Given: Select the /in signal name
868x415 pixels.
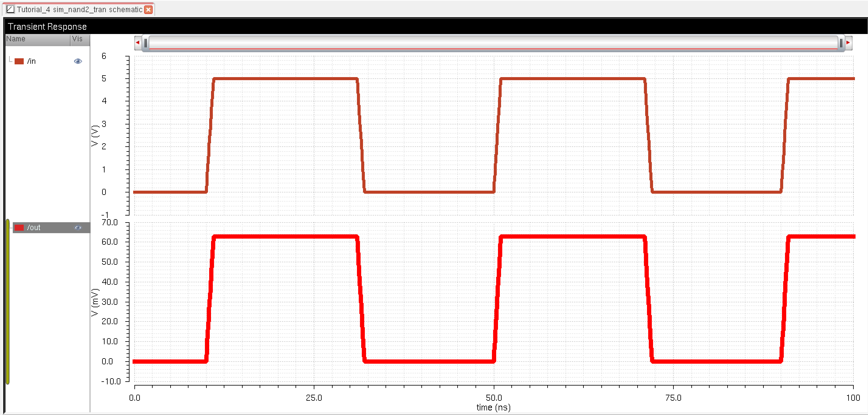Looking at the screenshot, I should [x=31, y=61].
